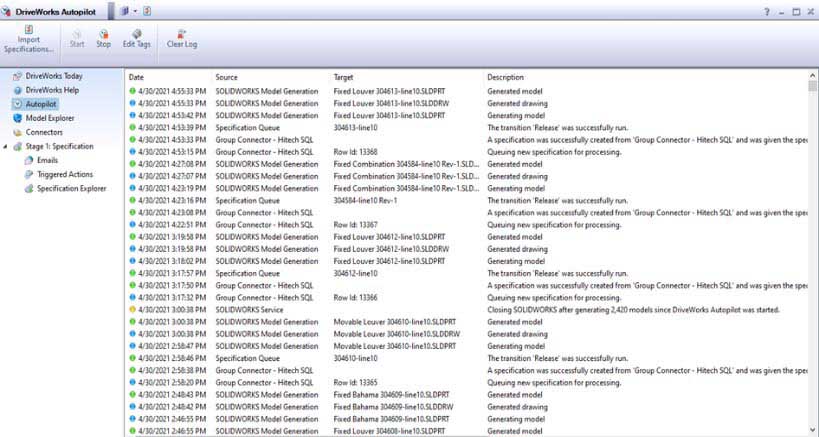Click yellow warning icon of SOLIDWORKS Service entry

133,310
